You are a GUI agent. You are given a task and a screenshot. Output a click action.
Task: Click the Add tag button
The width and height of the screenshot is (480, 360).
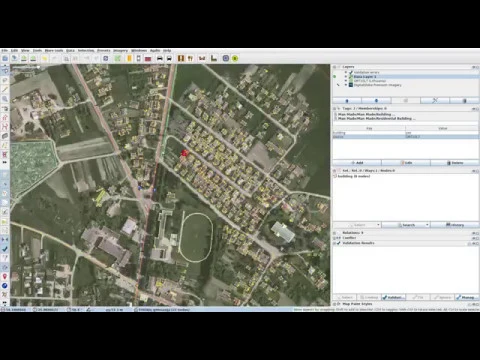[357, 163]
